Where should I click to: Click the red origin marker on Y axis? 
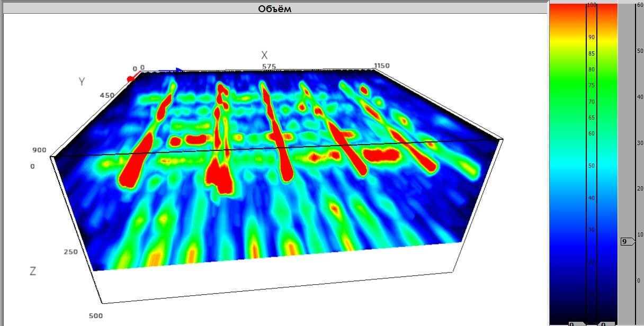pyautogui.click(x=130, y=79)
